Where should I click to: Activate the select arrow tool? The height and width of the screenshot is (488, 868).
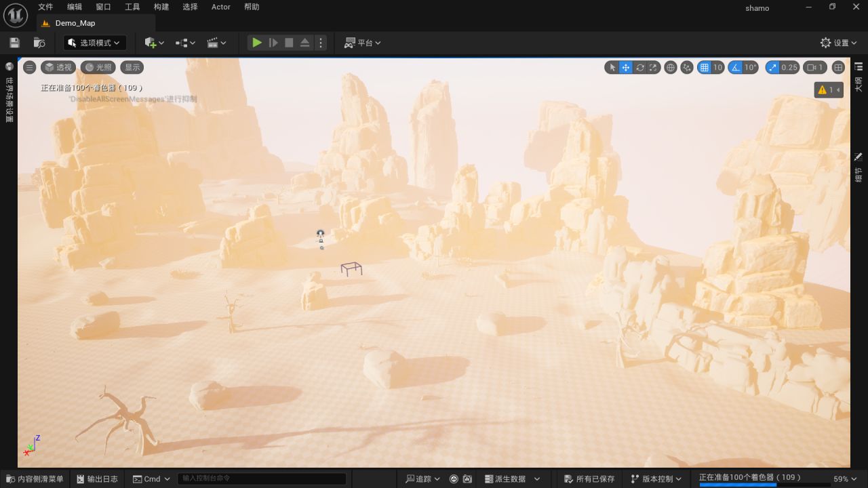click(x=612, y=67)
